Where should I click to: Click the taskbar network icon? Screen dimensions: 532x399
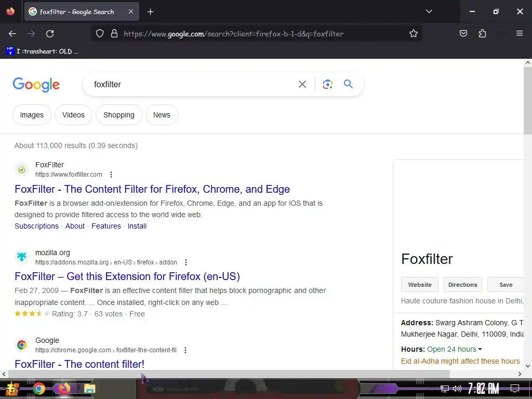pos(445,389)
